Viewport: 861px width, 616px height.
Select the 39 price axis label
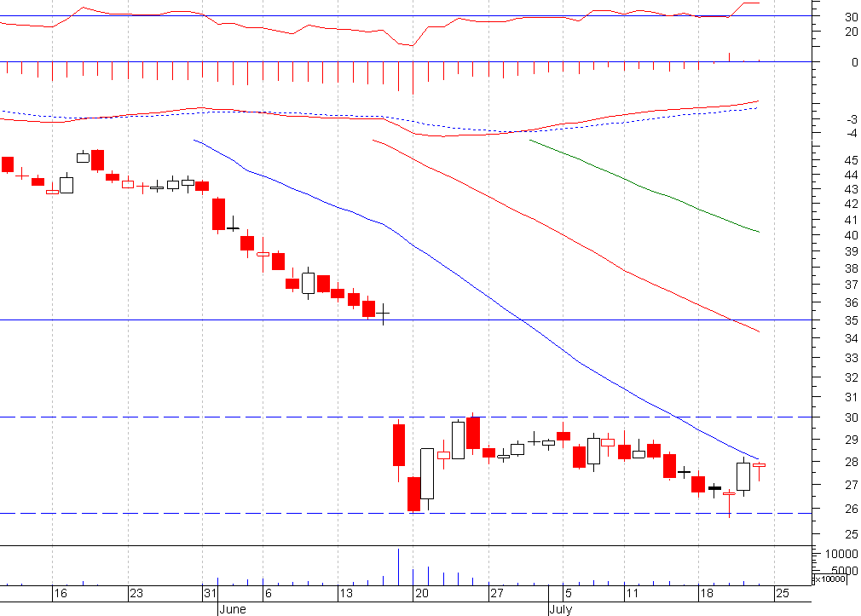[x=851, y=251]
